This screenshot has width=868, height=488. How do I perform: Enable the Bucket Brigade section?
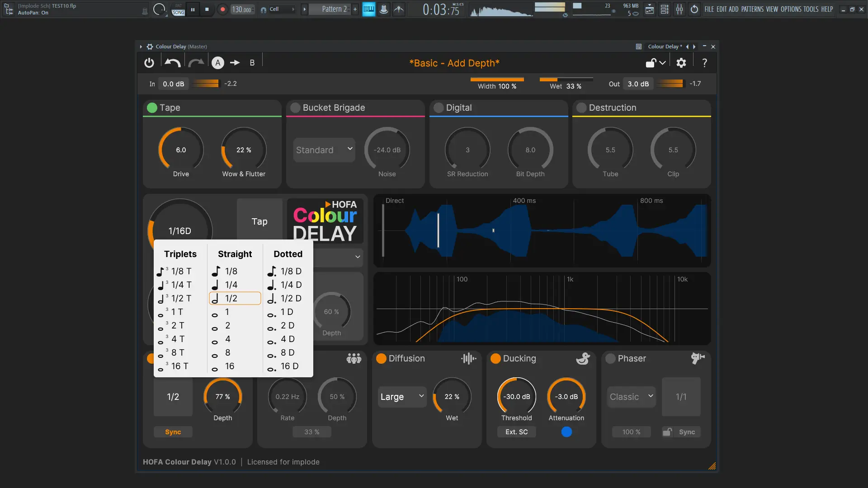(295, 108)
